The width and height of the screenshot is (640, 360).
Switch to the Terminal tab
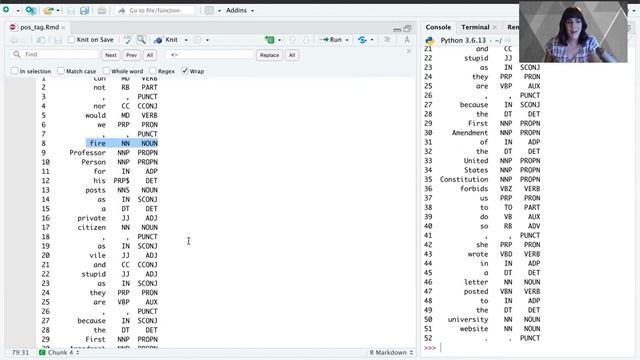pos(475,27)
